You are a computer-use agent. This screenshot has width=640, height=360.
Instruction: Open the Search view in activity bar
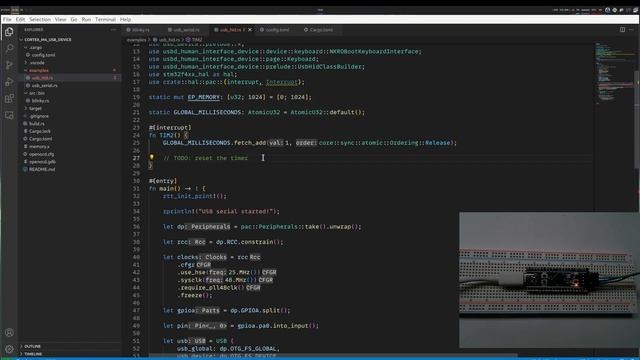9,48
